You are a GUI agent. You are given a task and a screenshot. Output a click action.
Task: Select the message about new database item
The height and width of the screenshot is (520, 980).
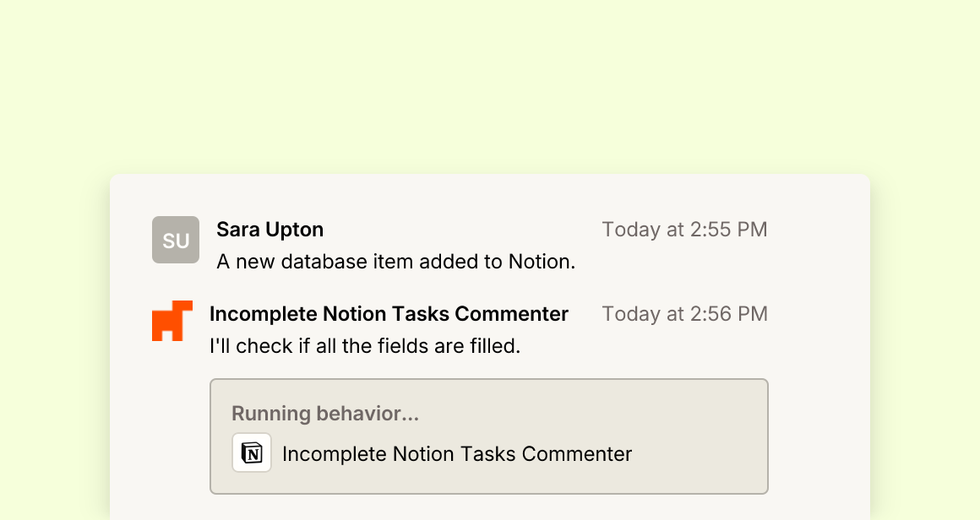tap(395, 262)
